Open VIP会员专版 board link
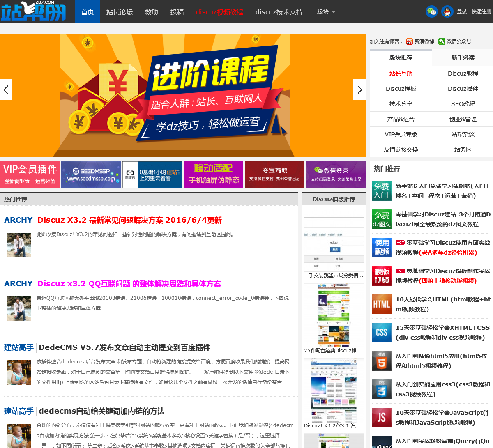This screenshot has height=448, width=493. (x=401, y=134)
